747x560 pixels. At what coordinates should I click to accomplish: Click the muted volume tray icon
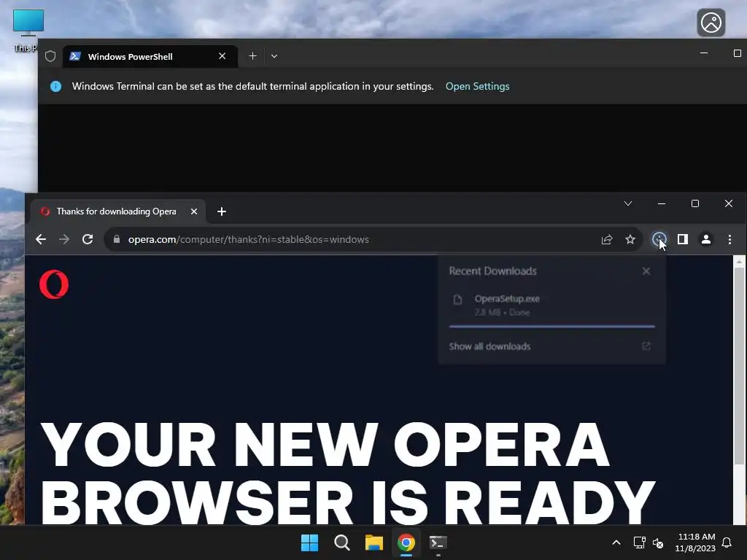point(658,542)
